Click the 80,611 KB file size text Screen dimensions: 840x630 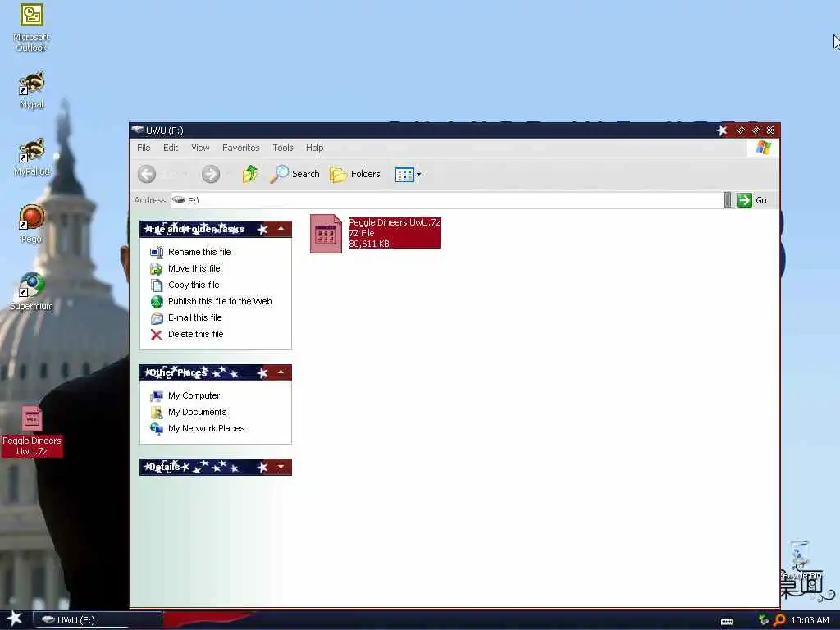[x=369, y=244]
